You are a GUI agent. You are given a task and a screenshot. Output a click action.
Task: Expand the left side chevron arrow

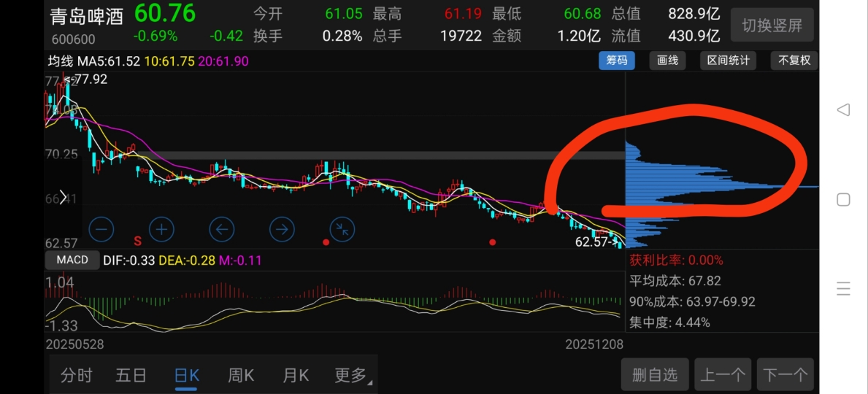click(x=63, y=196)
